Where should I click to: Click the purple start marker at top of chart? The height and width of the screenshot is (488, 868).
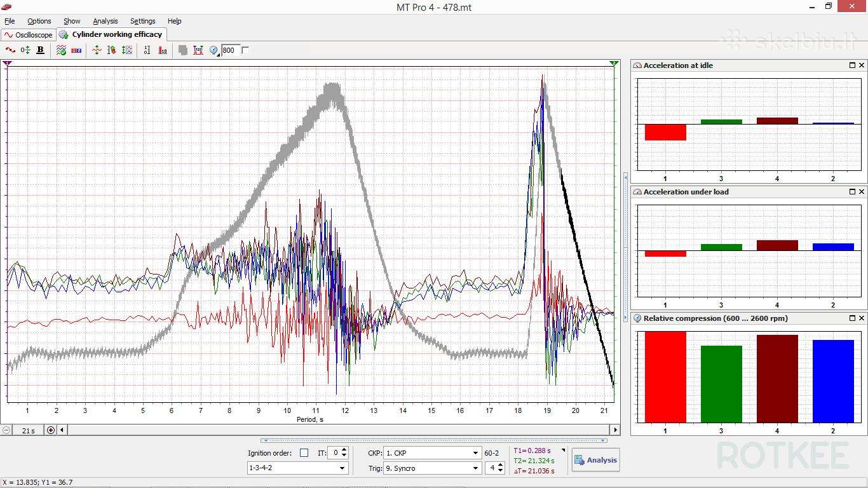(7, 64)
